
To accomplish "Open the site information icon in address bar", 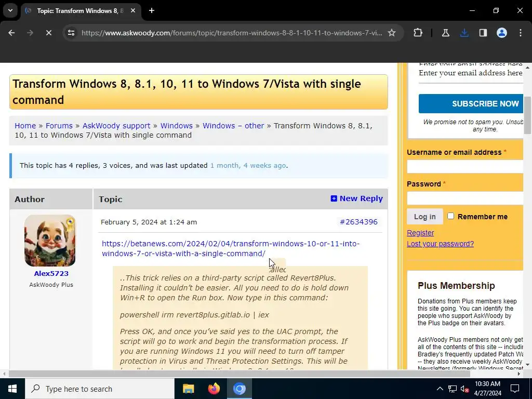I will pos(71,33).
